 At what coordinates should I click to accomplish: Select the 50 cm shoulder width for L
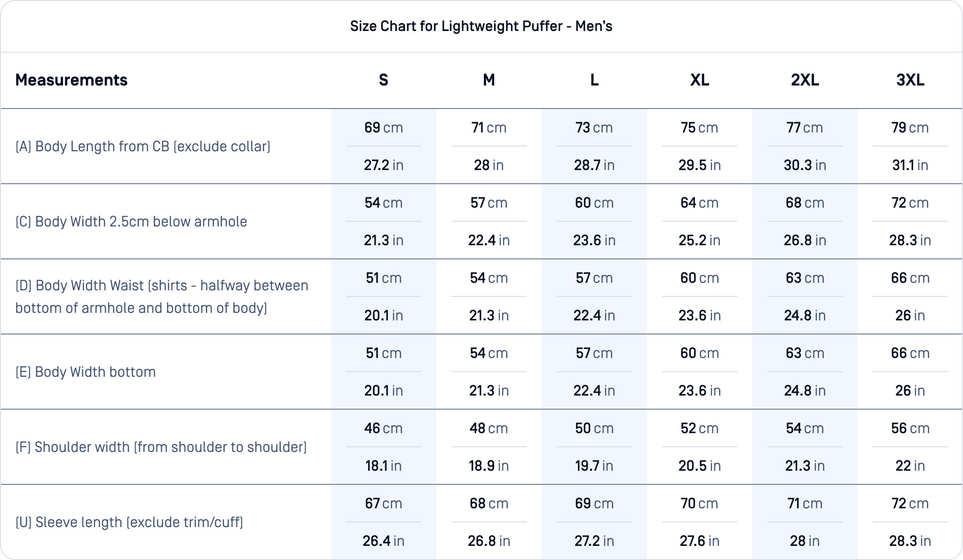594,428
